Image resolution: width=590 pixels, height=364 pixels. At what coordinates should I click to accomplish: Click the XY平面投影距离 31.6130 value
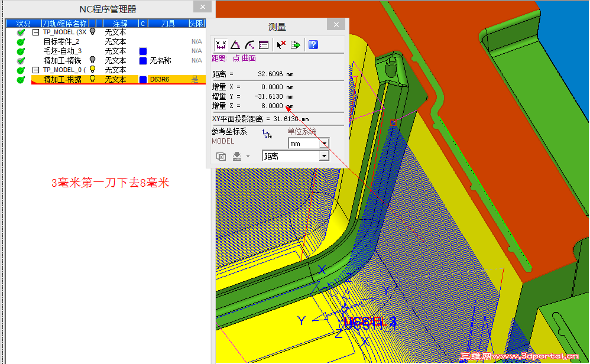(x=286, y=119)
